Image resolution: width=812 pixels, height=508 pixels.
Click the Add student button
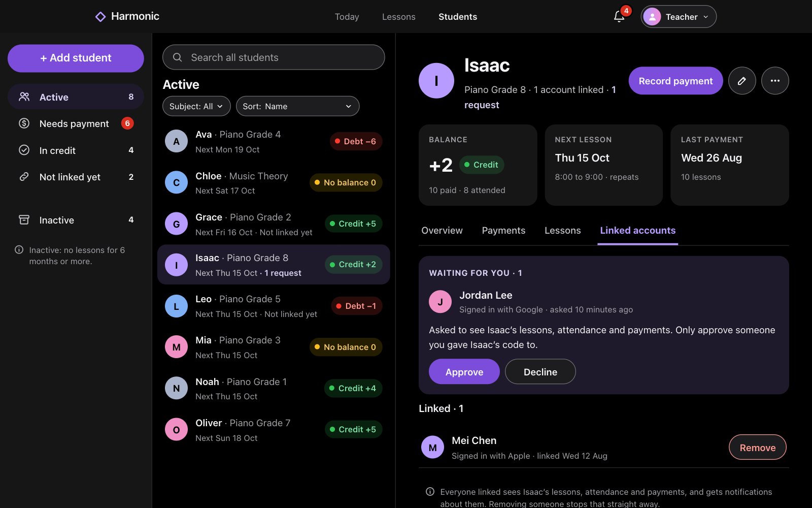[76, 58]
